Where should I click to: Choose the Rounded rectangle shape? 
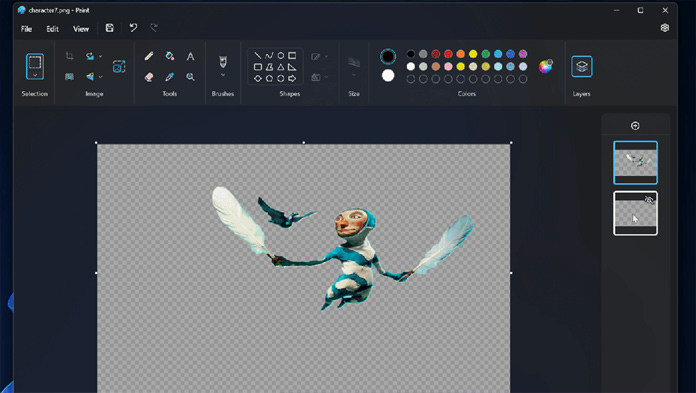[x=257, y=67]
